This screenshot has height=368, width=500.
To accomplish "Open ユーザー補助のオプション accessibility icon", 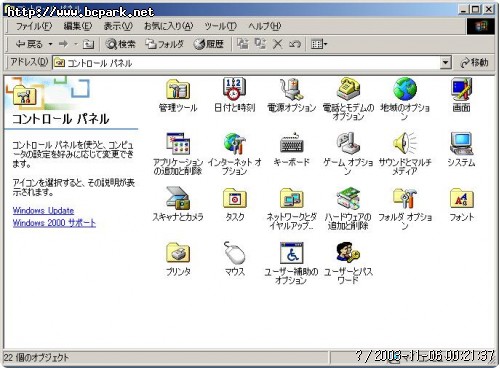I will [x=291, y=253].
